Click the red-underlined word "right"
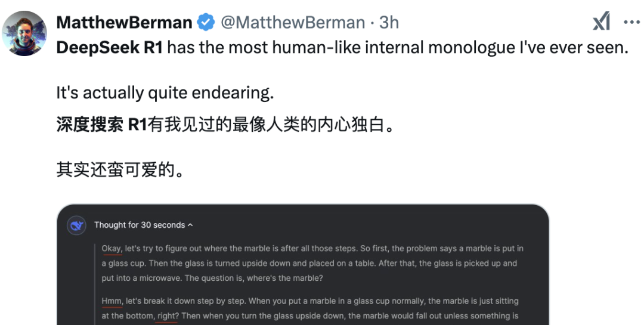Image resolution: width=644 pixels, height=325 pixels. point(167,316)
